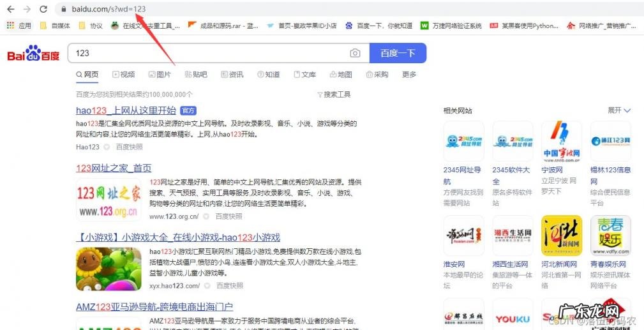Click the 湘西生活网 site logo
Screen dimensions: 644x330
513,236
